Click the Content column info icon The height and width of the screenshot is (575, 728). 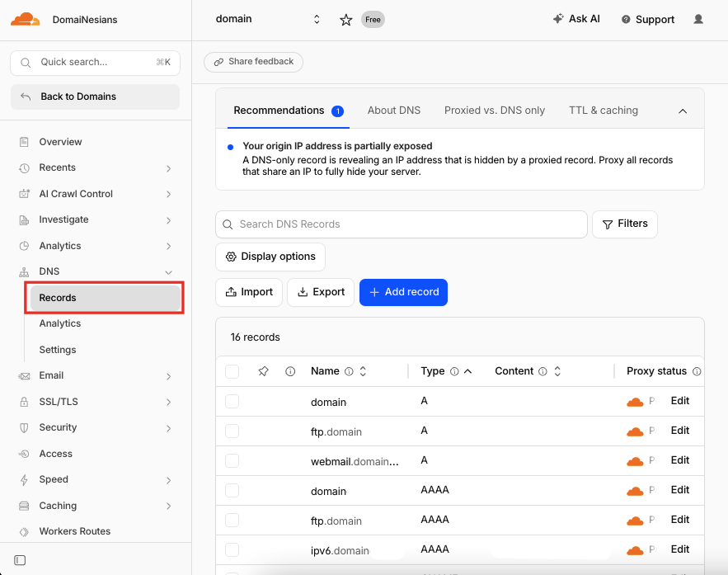click(x=542, y=371)
